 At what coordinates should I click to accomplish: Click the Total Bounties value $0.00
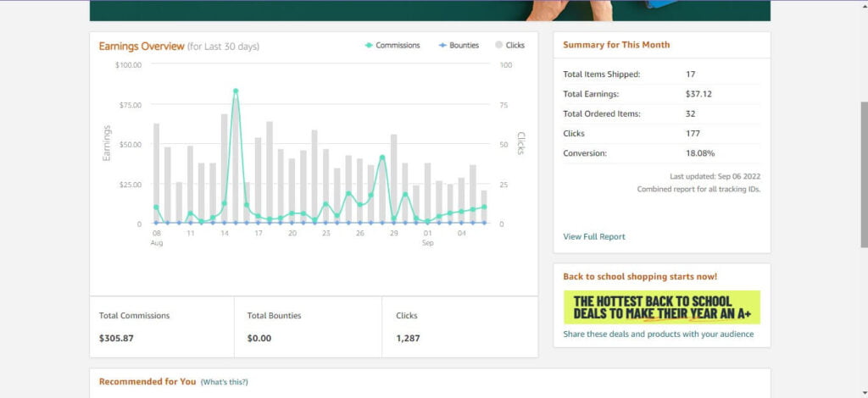[259, 339]
